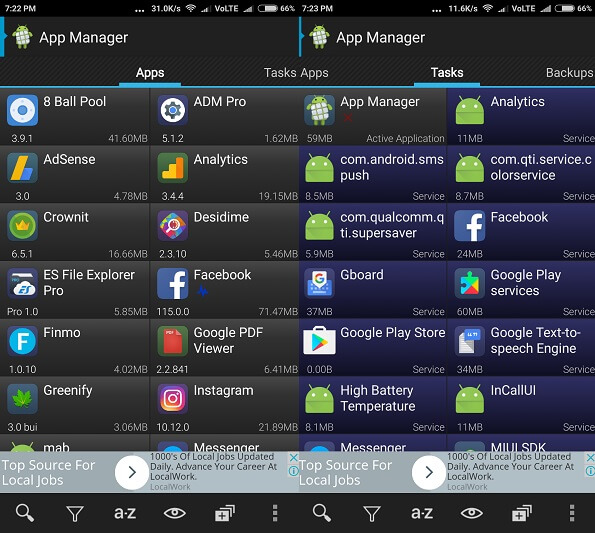Screen dimensions: 595x533
Task: Select the Analytics service in the Tasks list
Action: tap(521, 116)
